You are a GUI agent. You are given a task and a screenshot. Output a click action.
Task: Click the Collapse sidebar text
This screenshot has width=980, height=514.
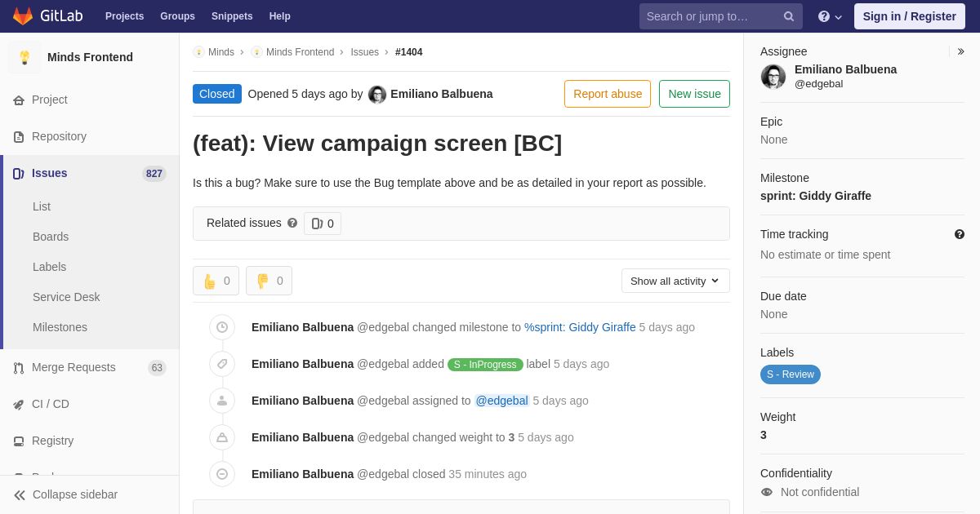(x=75, y=494)
